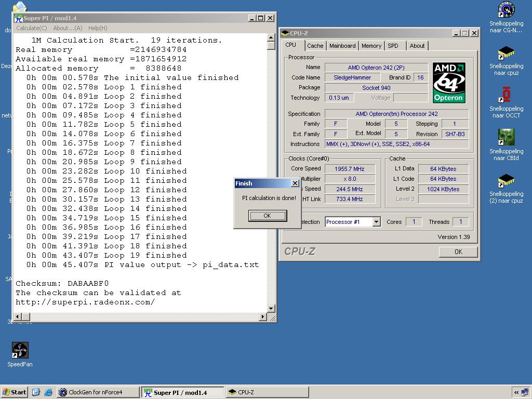Open the Start menu
This screenshot has width=532, height=399.
click(14, 392)
